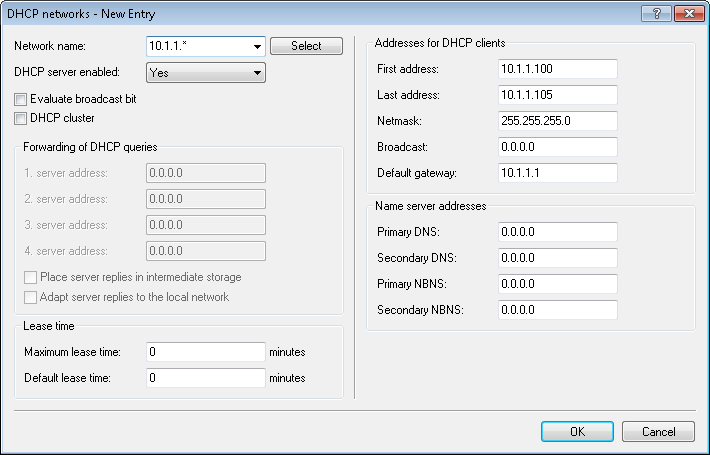Focus the Secondary DNS input
710x455 pixels.
coord(557,258)
